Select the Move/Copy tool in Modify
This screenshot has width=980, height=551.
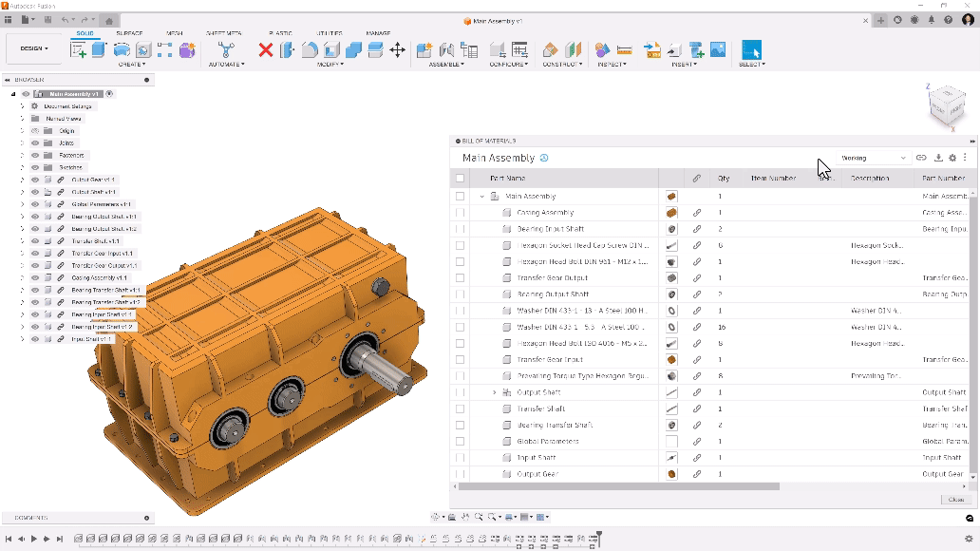point(397,49)
